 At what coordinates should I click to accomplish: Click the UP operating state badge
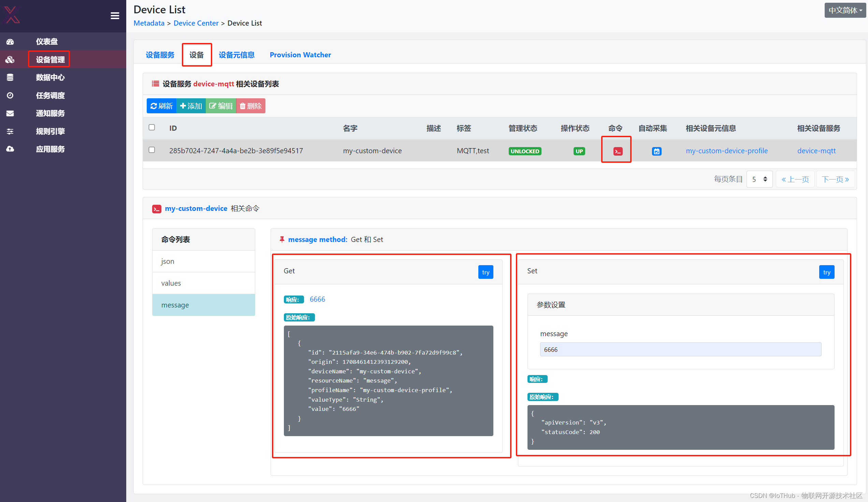pyautogui.click(x=579, y=151)
